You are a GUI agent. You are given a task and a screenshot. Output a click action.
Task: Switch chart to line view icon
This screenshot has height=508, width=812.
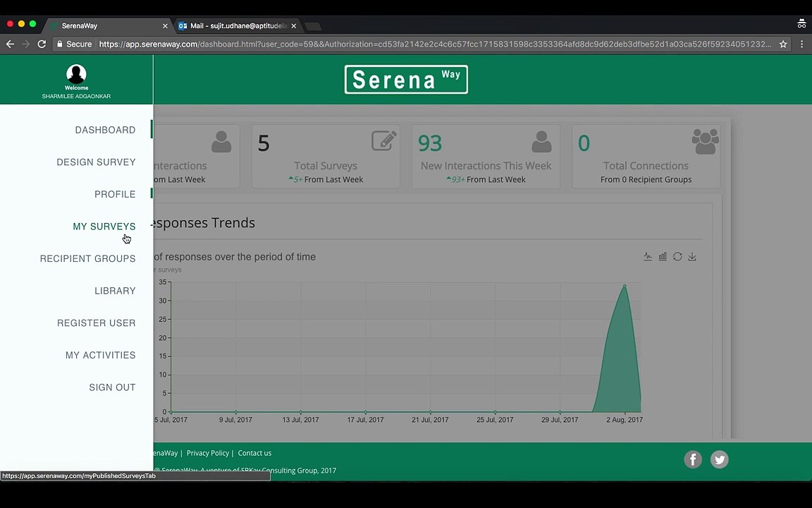[x=648, y=257]
